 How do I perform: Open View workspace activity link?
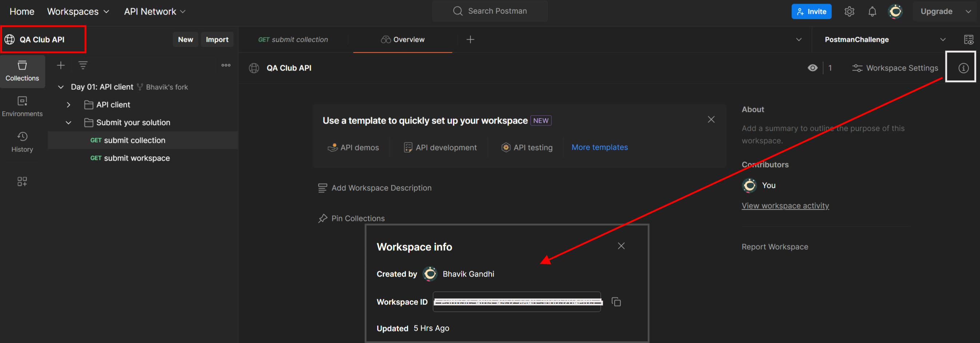pyautogui.click(x=785, y=206)
